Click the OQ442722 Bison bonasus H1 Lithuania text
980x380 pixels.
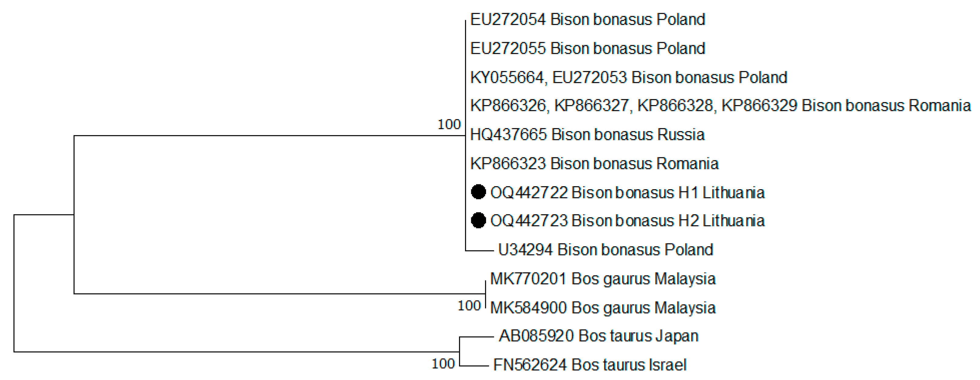point(627,193)
